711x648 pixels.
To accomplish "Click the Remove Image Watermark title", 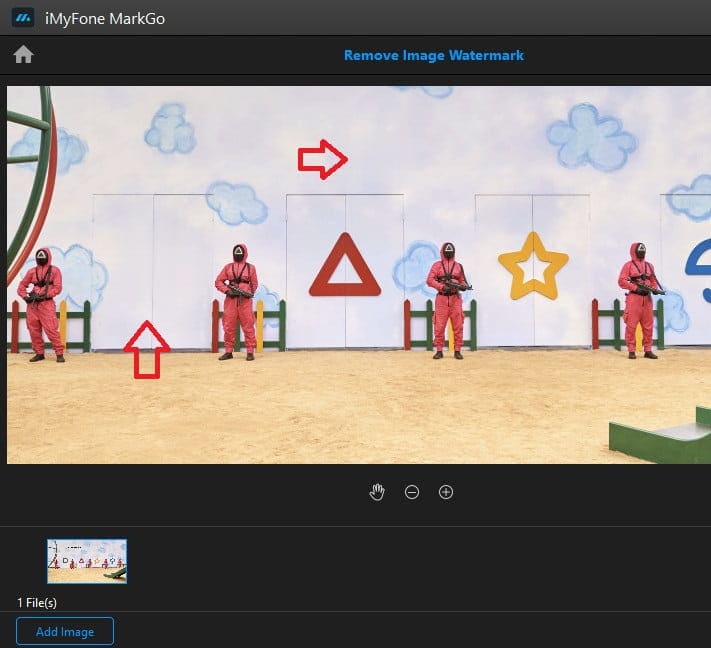I will pos(433,55).
